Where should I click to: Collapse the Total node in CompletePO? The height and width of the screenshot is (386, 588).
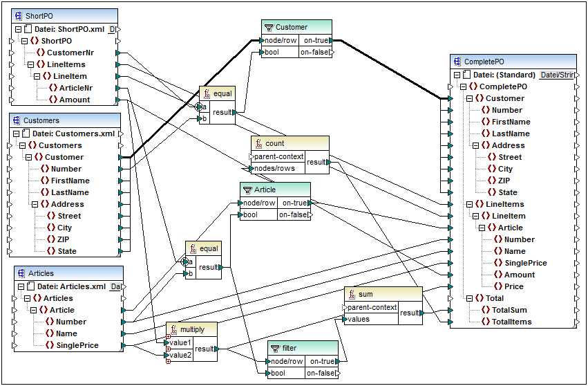click(468, 298)
